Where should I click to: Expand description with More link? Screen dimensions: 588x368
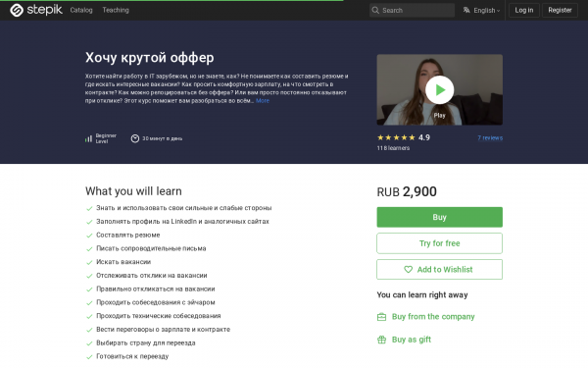click(x=263, y=101)
